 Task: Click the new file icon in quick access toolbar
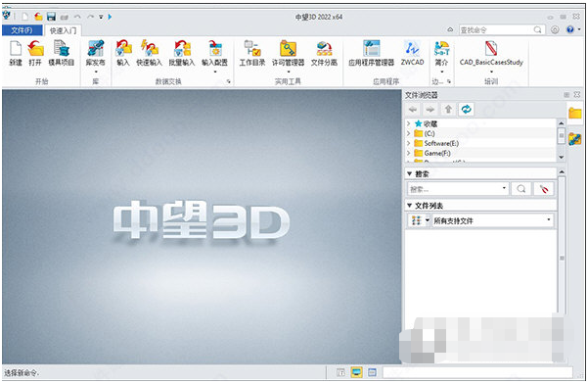(24, 17)
